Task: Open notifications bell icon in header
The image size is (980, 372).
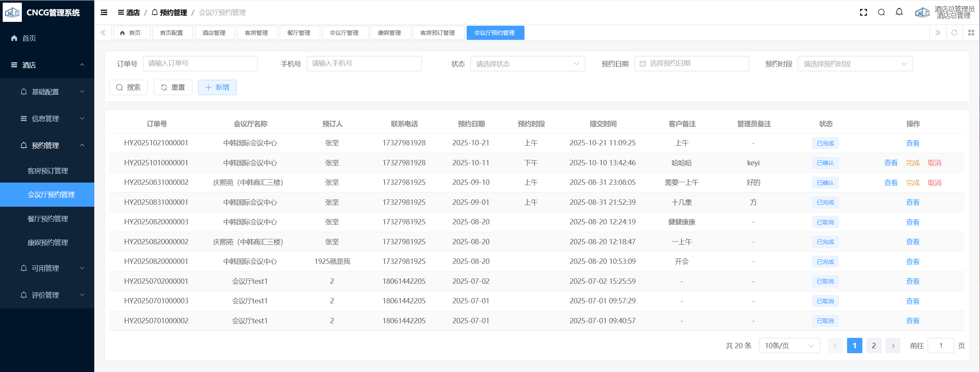Action: 899,12
